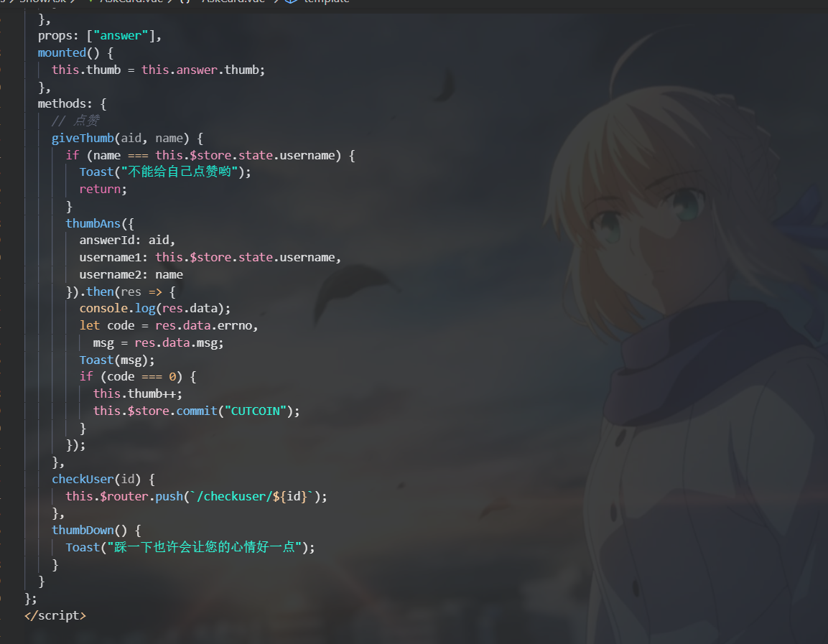Image resolution: width=828 pixels, height=644 pixels.
Task: Click the this.$router.push checkuser line
Action: pos(197,496)
